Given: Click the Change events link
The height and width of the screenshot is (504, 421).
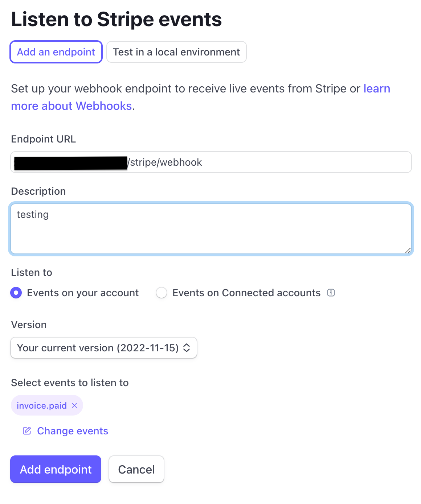Looking at the screenshot, I should (73, 431).
